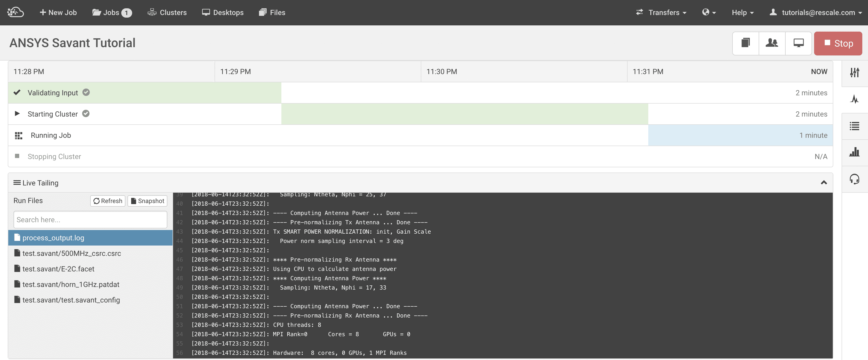Open the settings sliders sidebar icon
The image size is (868, 360).
point(854,72)
